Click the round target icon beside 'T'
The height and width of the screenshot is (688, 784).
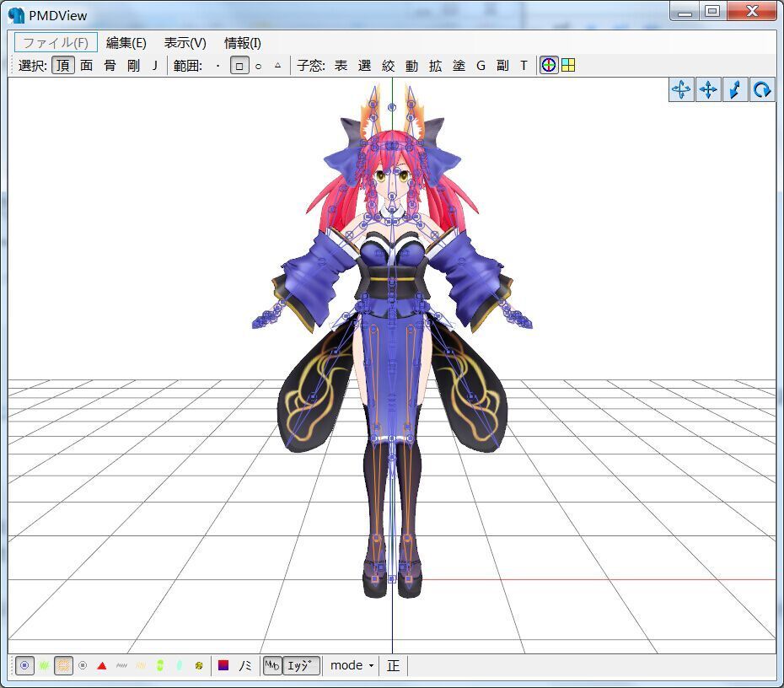(x=549, y=65)
